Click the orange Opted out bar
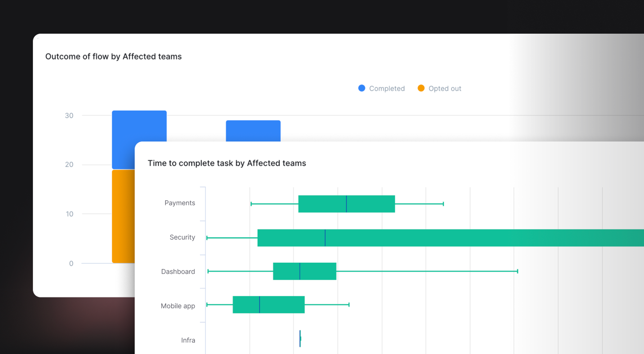The height and width of the screenshot is (354, 644). 123,216
